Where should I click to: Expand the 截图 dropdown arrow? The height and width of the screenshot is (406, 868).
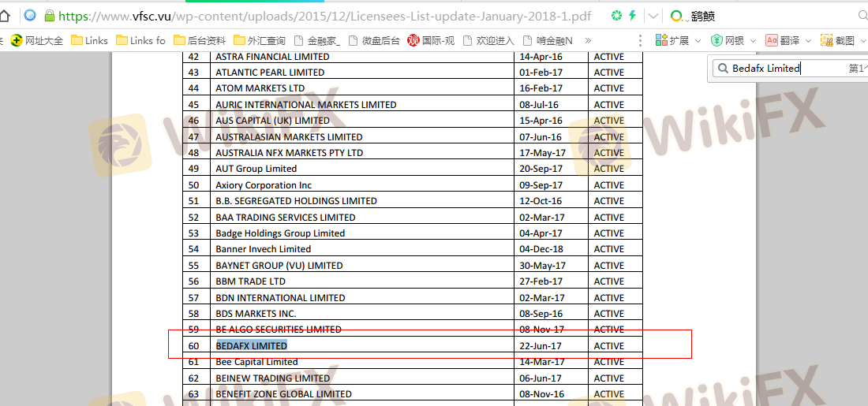(863, 41)
